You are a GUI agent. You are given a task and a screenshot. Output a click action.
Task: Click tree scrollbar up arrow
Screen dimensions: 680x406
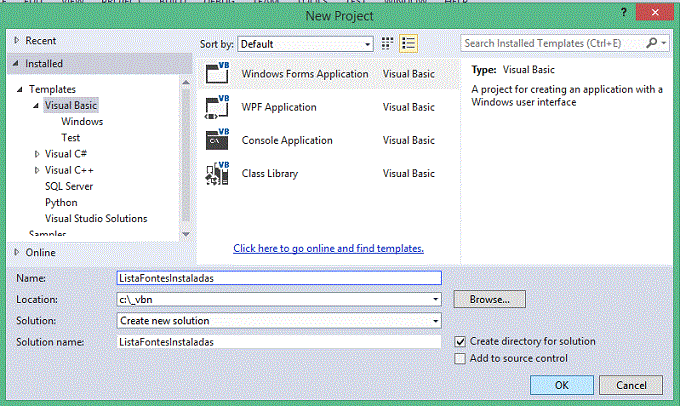click(x=186, y=82)
